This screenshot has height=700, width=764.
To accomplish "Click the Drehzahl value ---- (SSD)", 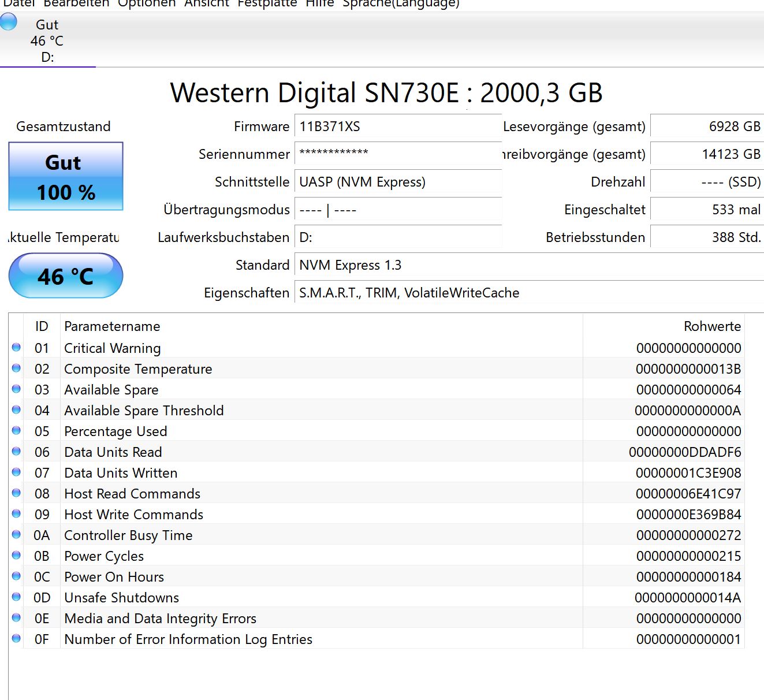I will [x=707, y=182].
